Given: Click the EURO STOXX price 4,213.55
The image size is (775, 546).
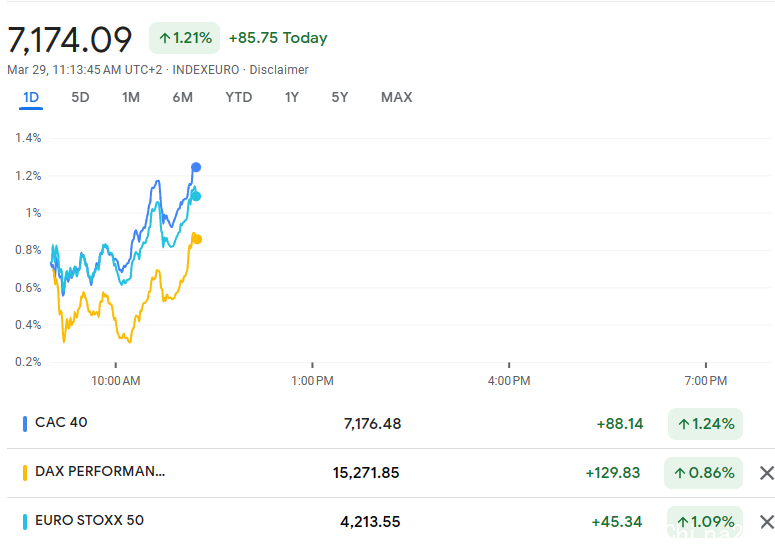Looking at the screenshot, I should 370,522.
